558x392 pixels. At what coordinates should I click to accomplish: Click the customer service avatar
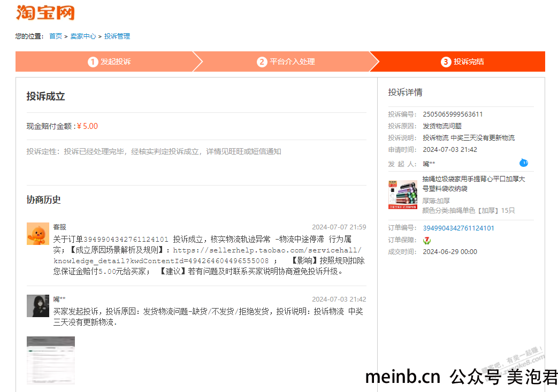[x=38, y=234]
